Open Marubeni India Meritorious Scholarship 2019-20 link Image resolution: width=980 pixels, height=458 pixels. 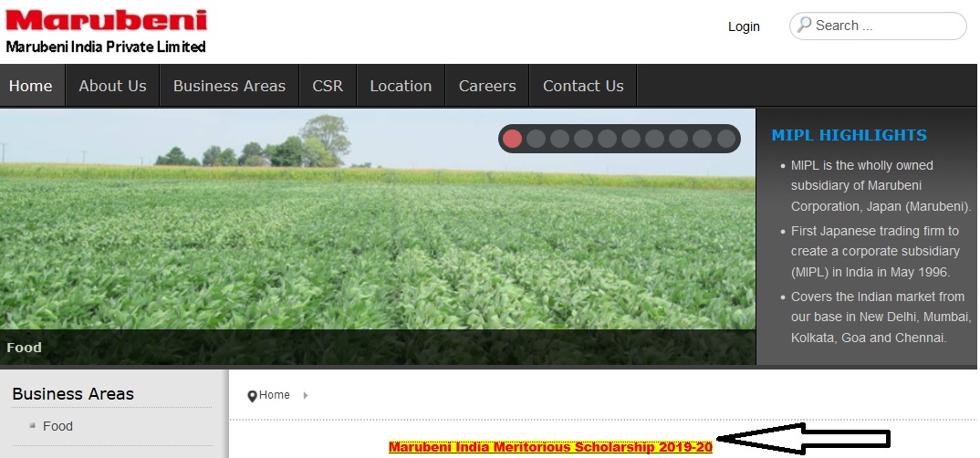(x=550, y=447)
